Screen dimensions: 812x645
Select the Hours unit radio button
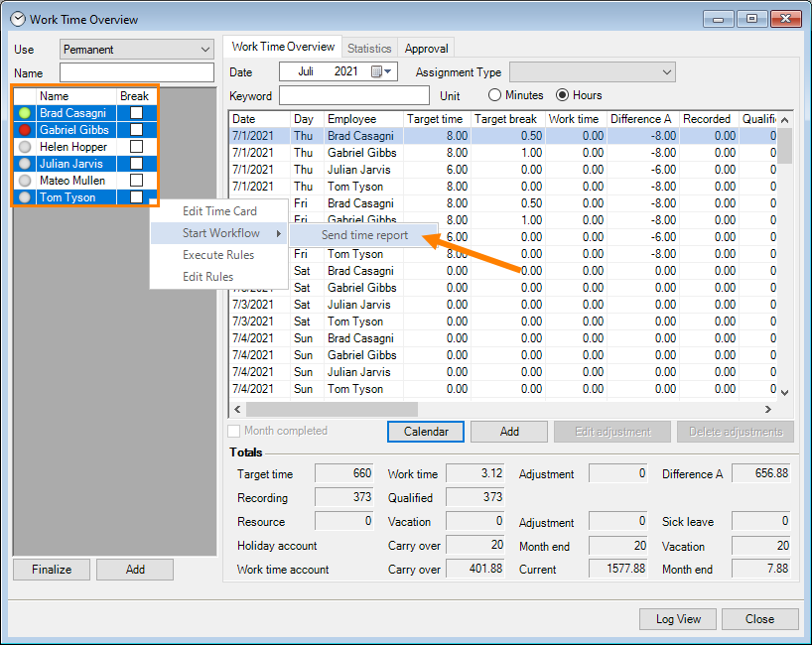(563, 95)
